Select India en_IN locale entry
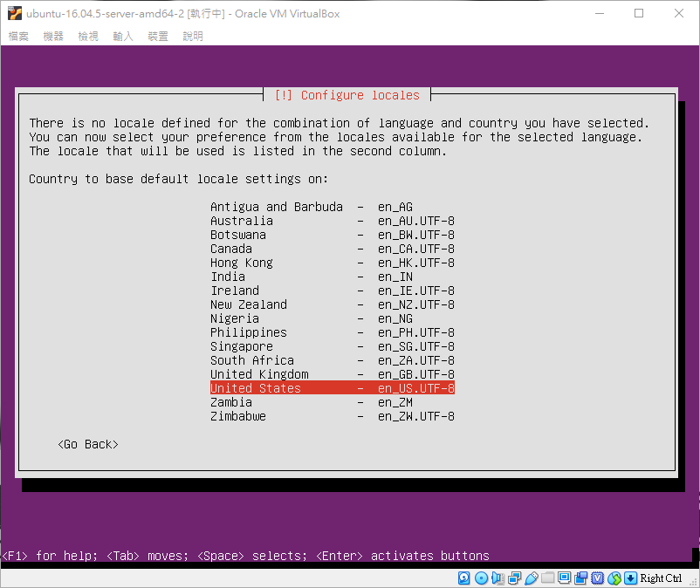700x588 pixels. click(x=333, y=277)
